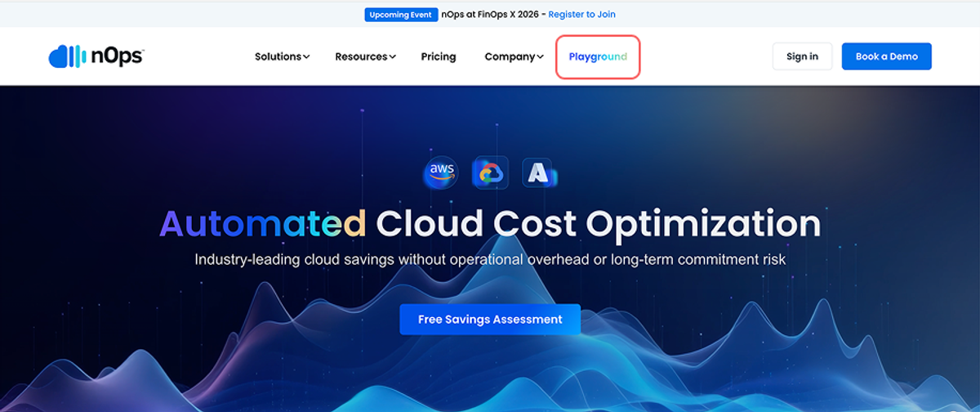980x412 pixels.
Task: Expand the Solutions menu
Action: (x=282, y=56)
